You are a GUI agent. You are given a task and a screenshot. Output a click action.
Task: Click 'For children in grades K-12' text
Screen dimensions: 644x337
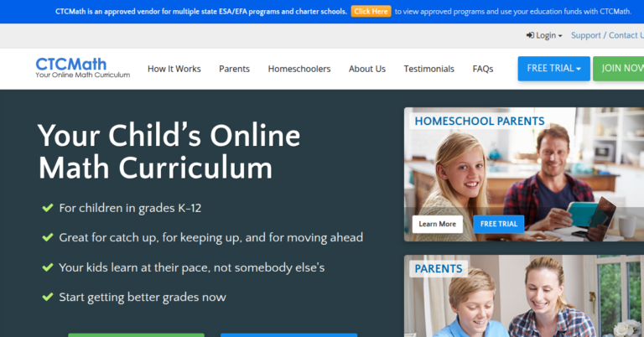coord(130,208)
